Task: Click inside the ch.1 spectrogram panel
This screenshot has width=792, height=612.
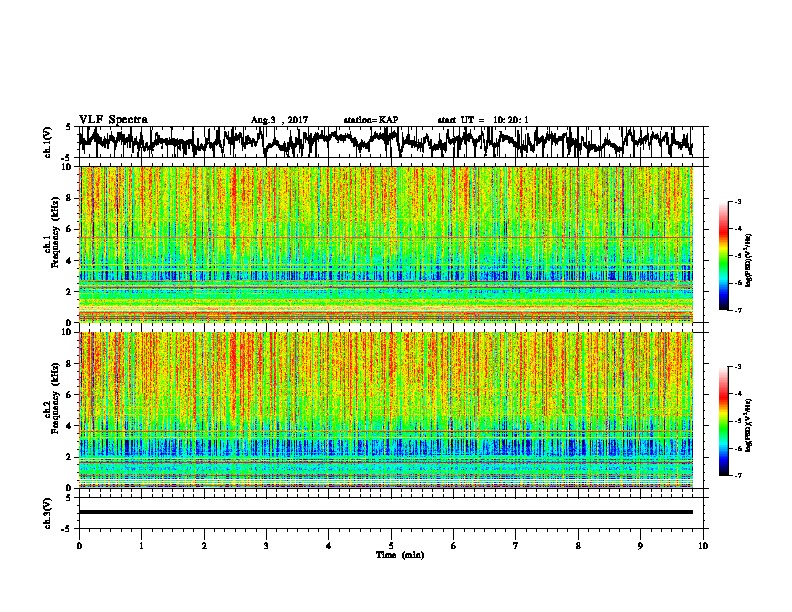Action: (385, 244)
